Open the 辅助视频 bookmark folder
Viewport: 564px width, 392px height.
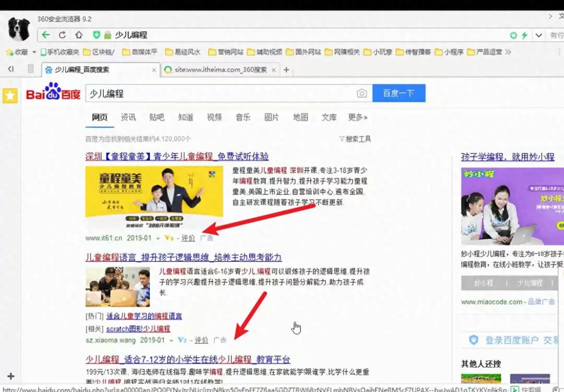point(265,52)
